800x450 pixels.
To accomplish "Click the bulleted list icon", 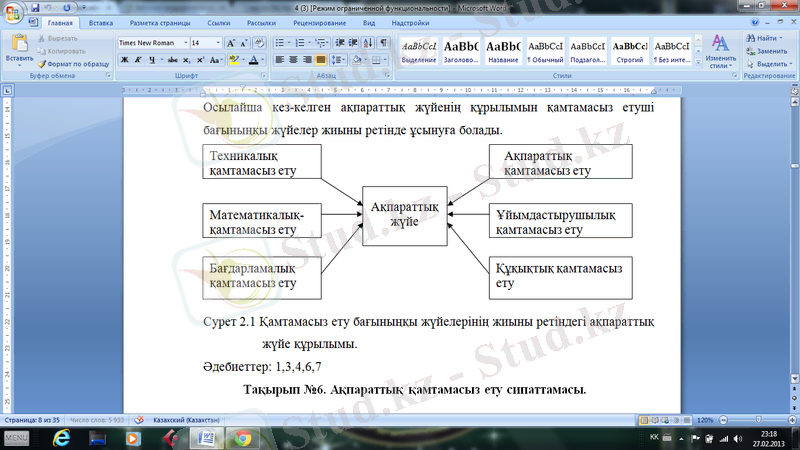I will 282,43.
